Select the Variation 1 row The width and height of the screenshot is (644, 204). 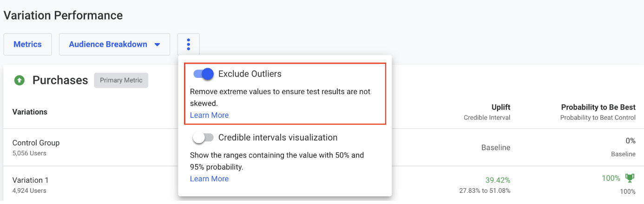pos(323,185)
